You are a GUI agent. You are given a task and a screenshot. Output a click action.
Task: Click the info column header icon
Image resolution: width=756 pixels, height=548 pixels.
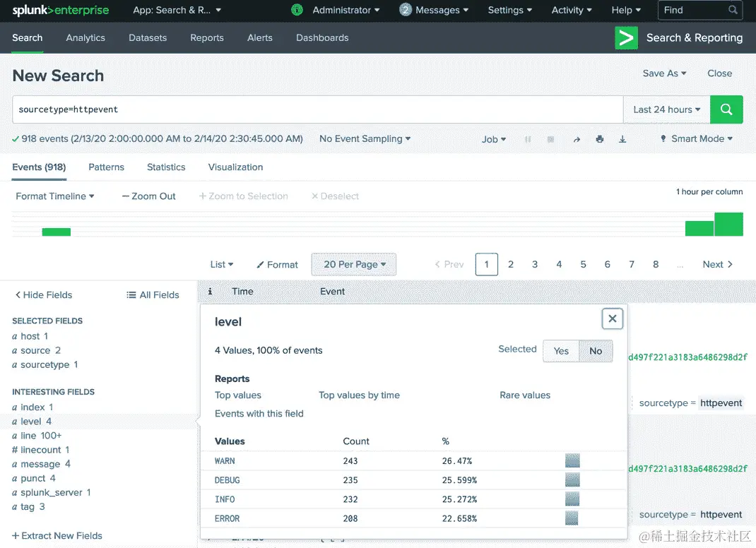click(210, 291)
